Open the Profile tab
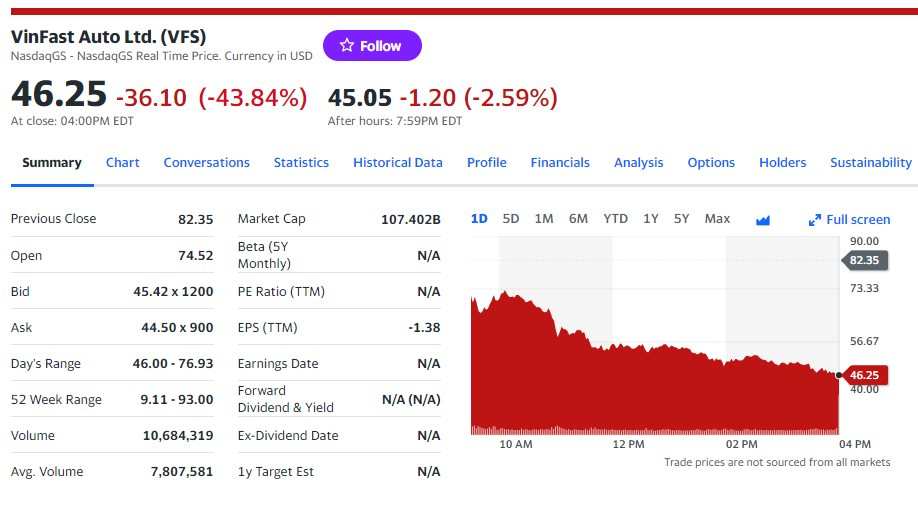 tap(487, 163)
